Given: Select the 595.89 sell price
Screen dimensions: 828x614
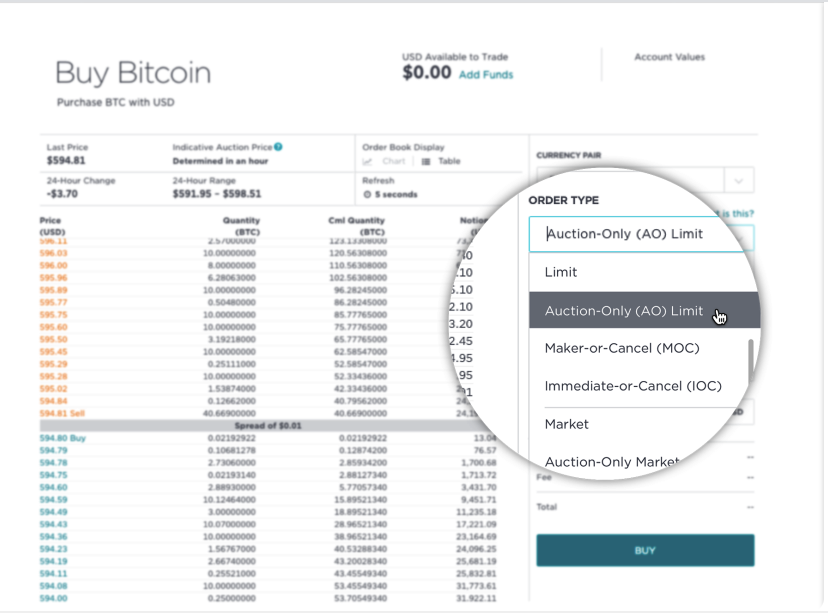Looking at the screenshot, I should coord(53,290).
